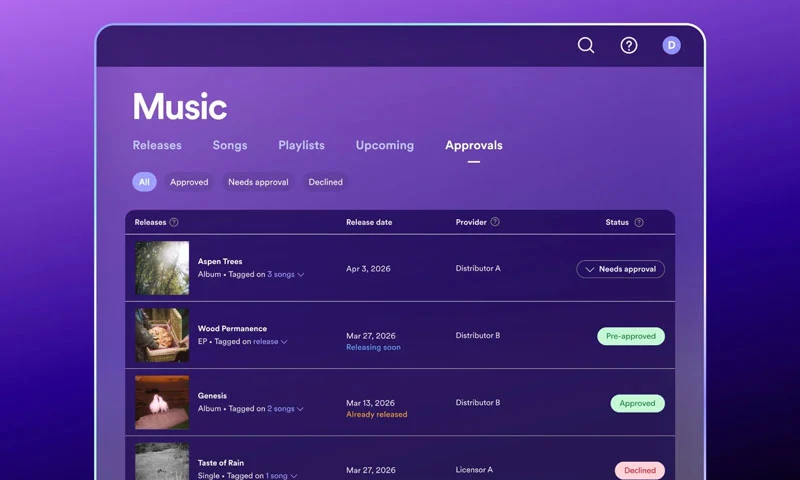Expand '2 songs' tagged list for Genesis

tap(285, 408)
